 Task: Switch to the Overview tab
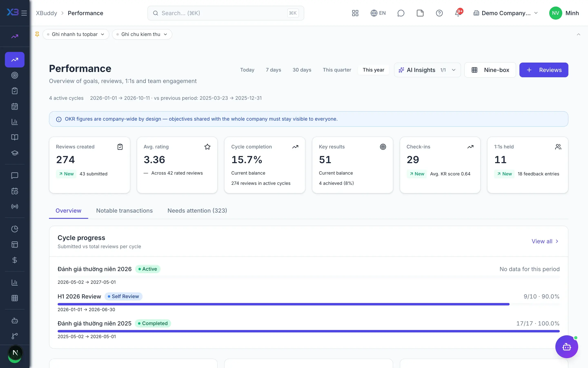[68, 211]
